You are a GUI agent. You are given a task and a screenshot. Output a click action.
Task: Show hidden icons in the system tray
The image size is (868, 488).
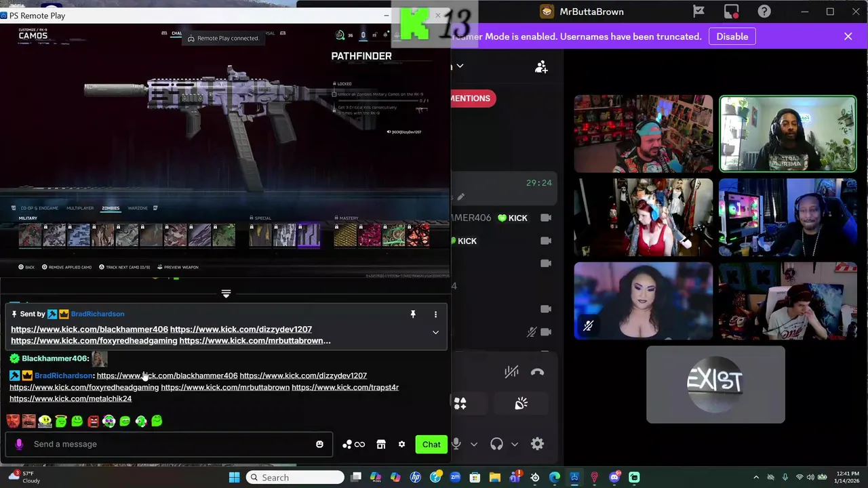point(756,477)
